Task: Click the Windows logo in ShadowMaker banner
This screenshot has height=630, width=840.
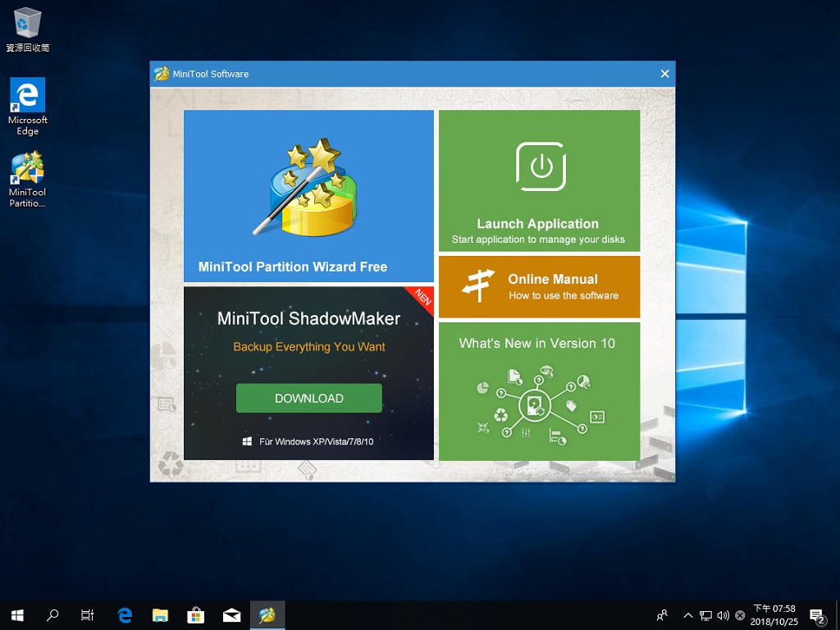Action: tap(247, 441)
